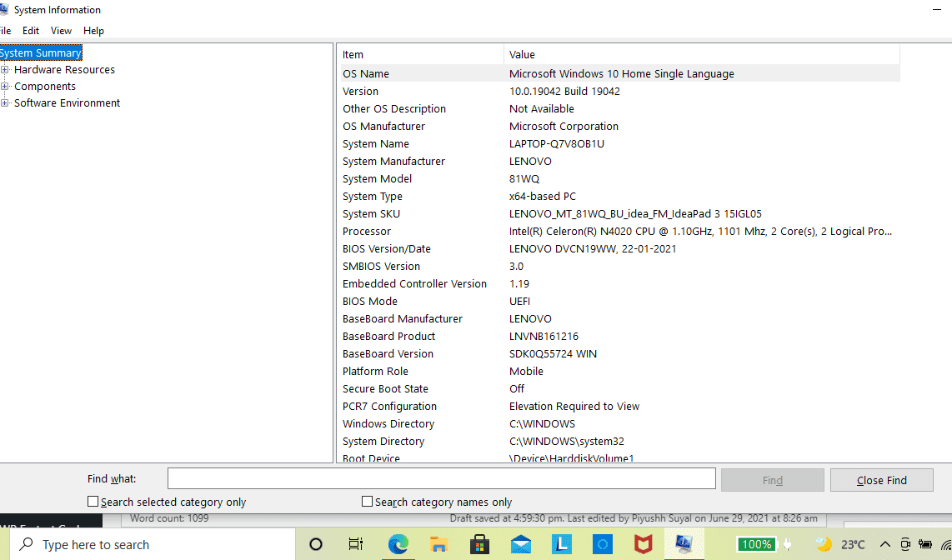952x560 pixels.
Task: Expand the Software Environment node
Action: point(4,103)
